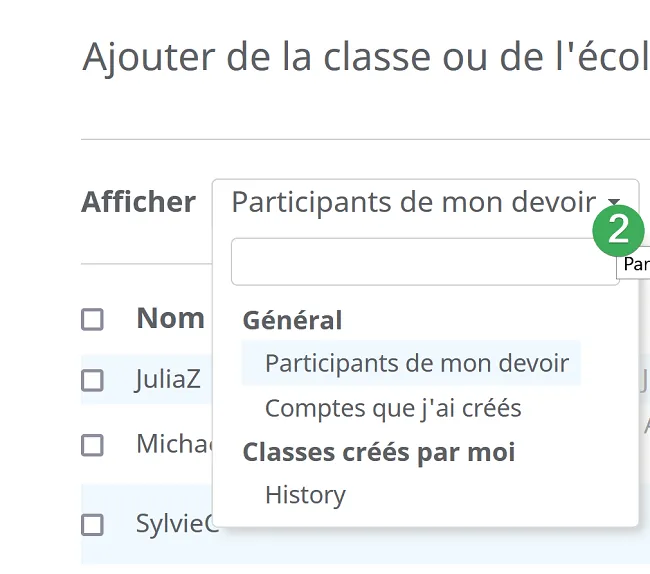Check the box for JuliaZ
Image resolution: width=650 pixels, height=574 pixels.
pos(92,380)
